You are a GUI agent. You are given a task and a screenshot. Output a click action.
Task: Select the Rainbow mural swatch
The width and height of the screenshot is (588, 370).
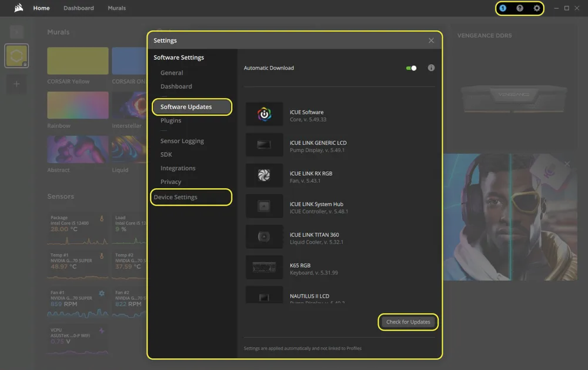[x=78, y=105]
